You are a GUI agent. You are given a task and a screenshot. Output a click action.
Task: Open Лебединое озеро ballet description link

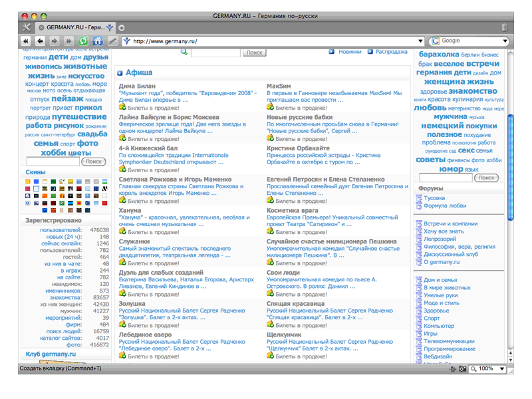click(x=182, y=345)
